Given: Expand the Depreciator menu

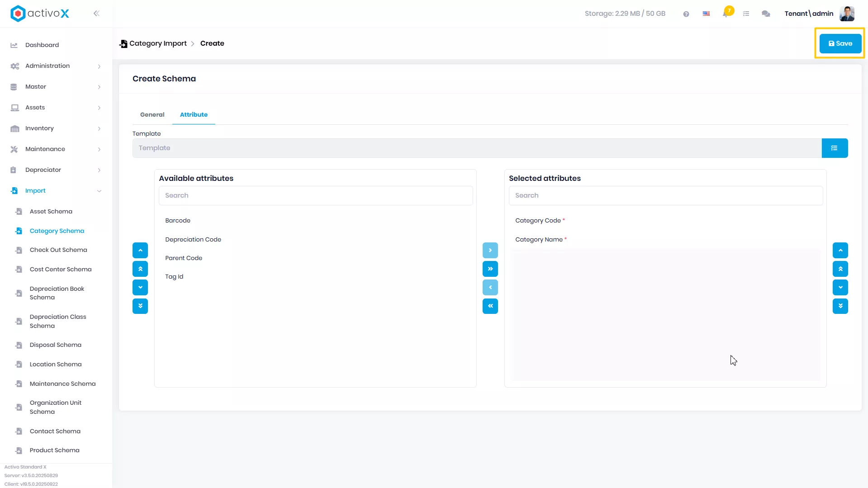Looking at the screenshot, I should [56, 170].
